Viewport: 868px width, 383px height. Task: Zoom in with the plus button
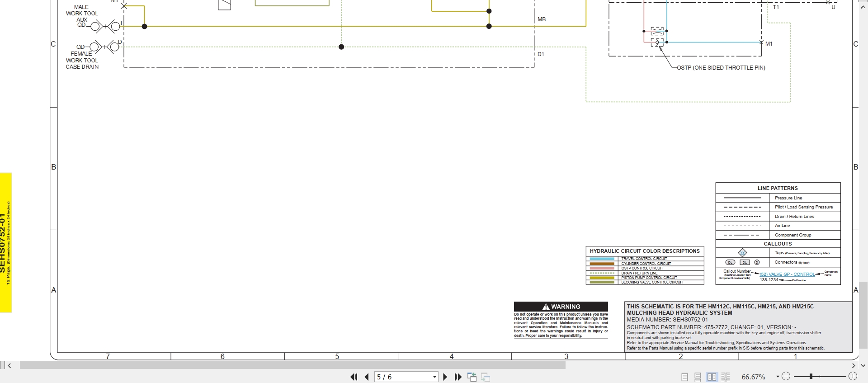click(853, 376)
